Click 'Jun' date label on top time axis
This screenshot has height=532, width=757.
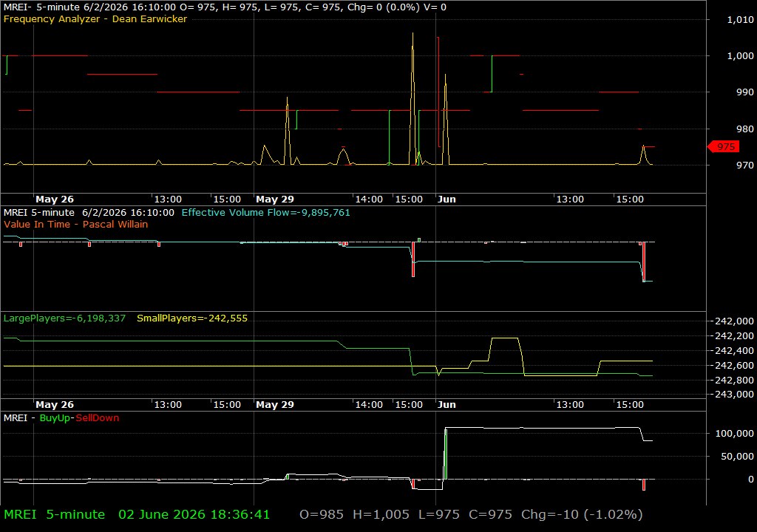(x=447, y=199)
